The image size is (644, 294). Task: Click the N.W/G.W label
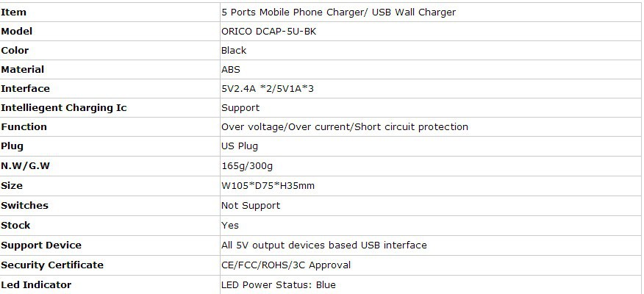point(26,166)
